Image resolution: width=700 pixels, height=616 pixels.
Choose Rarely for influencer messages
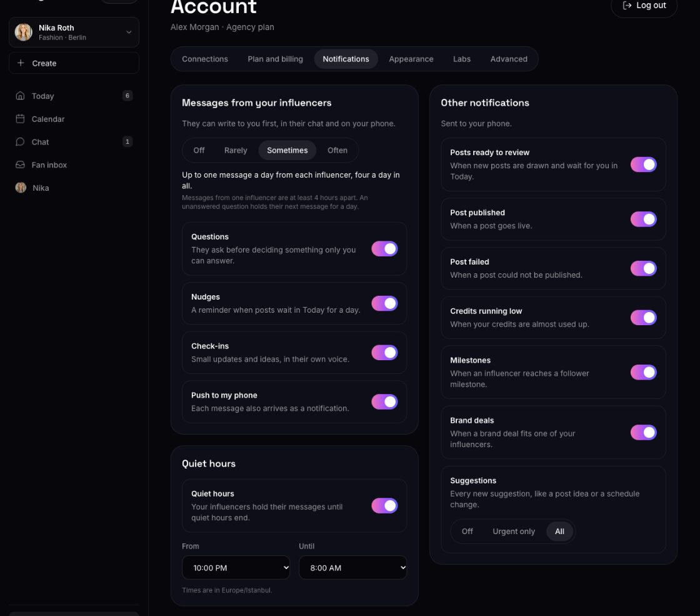[236, 151]
